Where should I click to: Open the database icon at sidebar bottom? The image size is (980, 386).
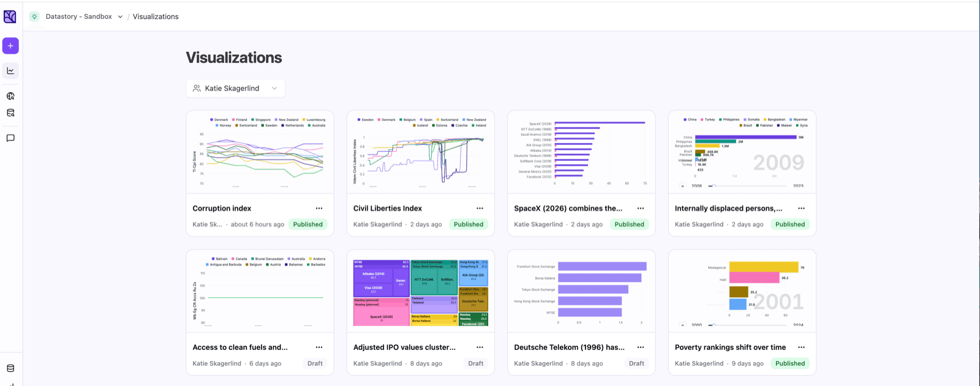(10, 368)
